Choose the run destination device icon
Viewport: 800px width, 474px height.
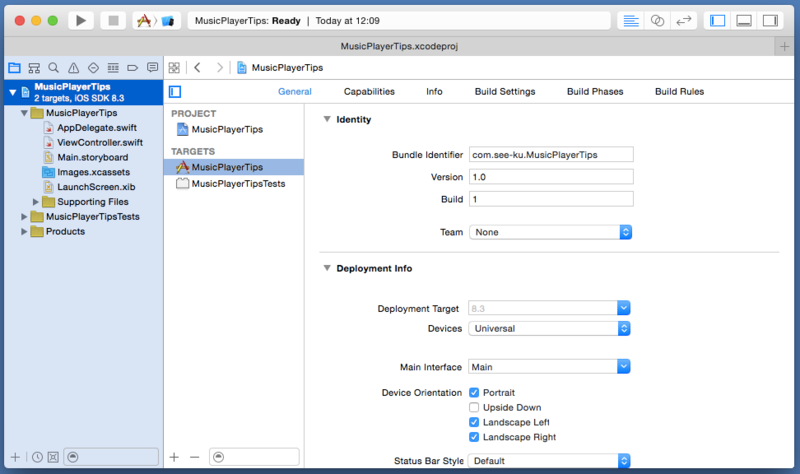pos(168,21)
